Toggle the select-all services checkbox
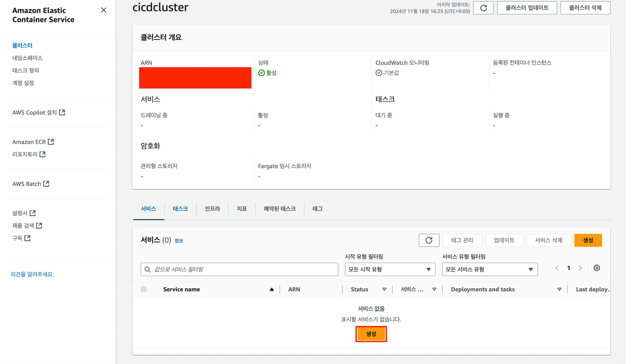 pos(144,289)
